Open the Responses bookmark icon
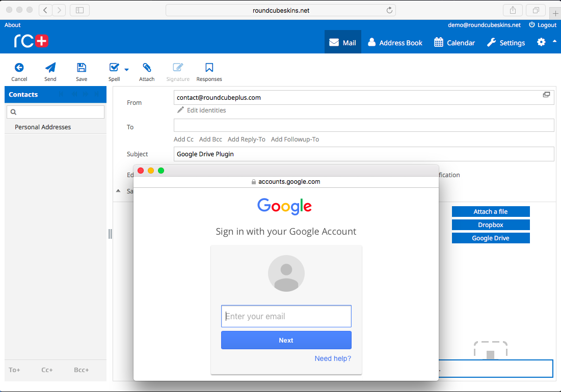 coord(209,68)
